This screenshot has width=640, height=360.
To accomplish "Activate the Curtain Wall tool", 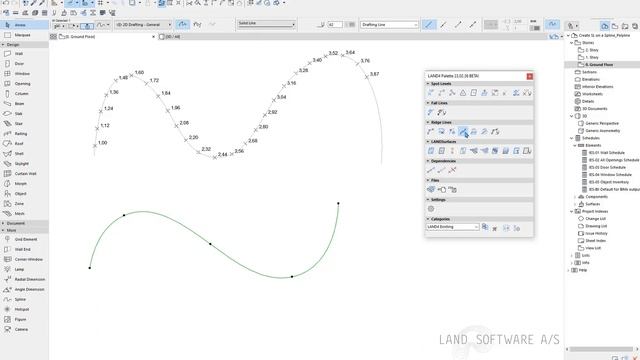I will [x=24, y=173].
